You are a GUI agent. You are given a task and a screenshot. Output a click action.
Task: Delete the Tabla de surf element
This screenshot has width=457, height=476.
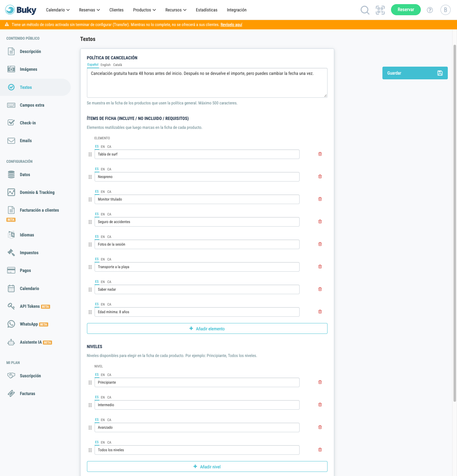320,154
